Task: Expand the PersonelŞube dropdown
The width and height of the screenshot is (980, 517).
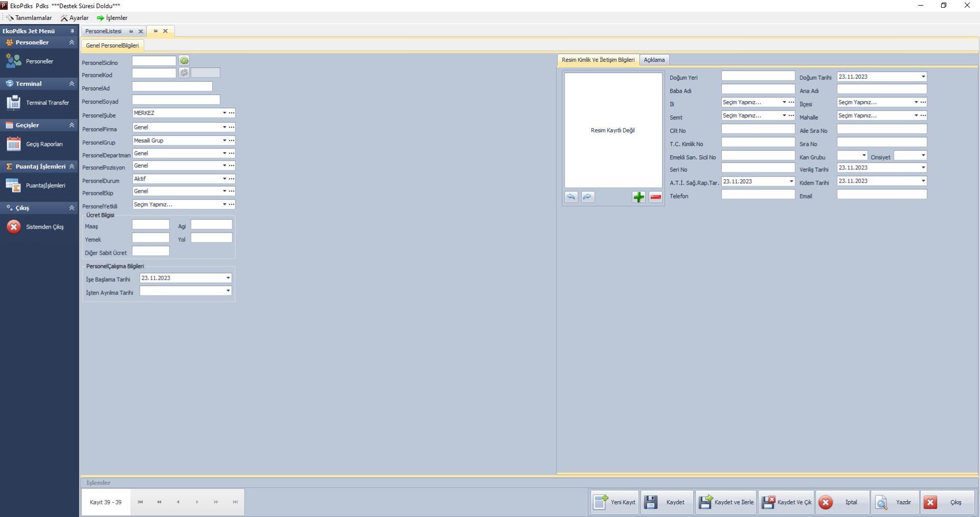Action: (224, 113)
